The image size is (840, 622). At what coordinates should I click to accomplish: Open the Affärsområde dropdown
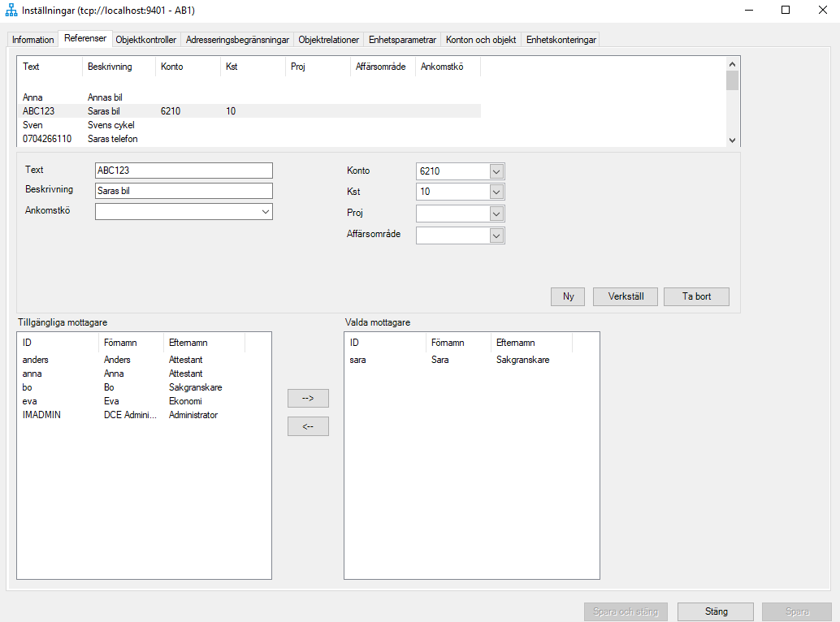pyautogui.click(x=496, y=234)
